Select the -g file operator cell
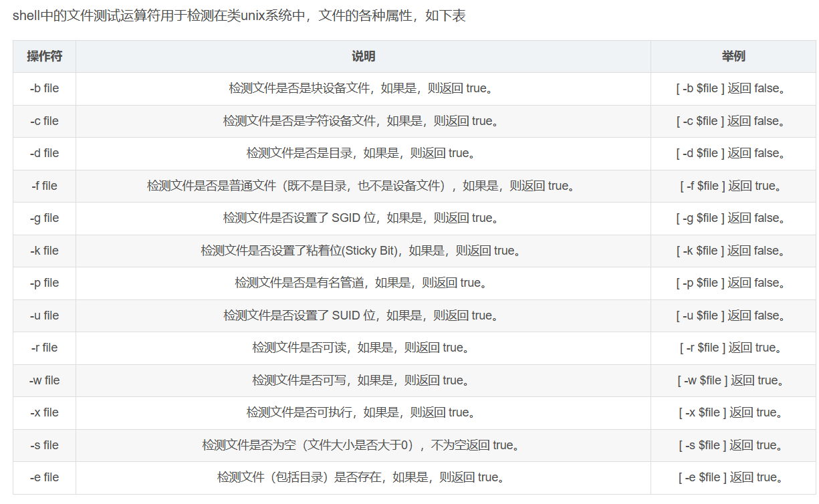819x504 pixels. (x=44, y=218)
